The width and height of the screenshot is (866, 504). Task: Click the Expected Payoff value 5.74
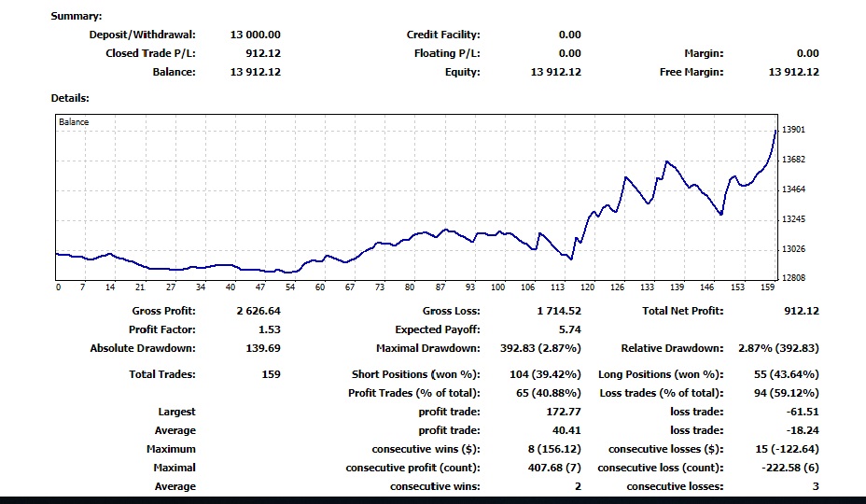pyautogui.click(x=569, y=329)
